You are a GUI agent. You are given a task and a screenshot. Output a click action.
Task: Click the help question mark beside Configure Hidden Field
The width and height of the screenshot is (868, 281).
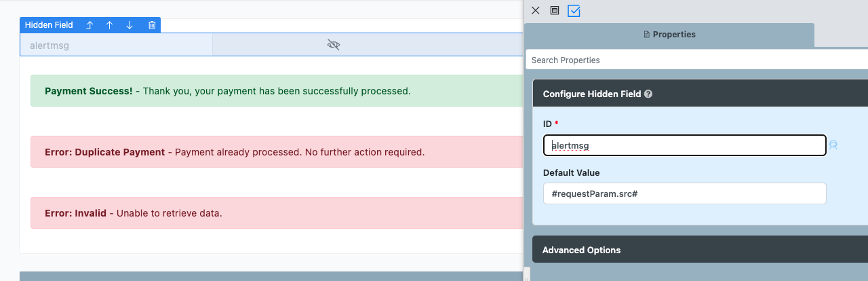pyautogui.click(x=648, y=94)
